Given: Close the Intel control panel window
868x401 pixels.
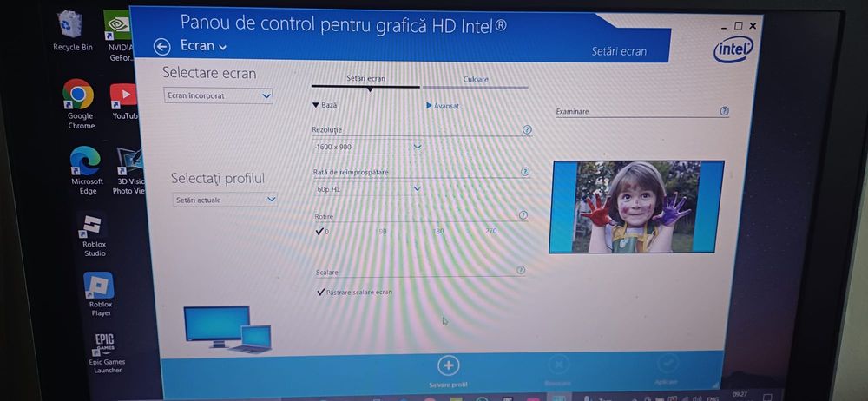Looking at the screenshot, I should [x=753, y=25].
